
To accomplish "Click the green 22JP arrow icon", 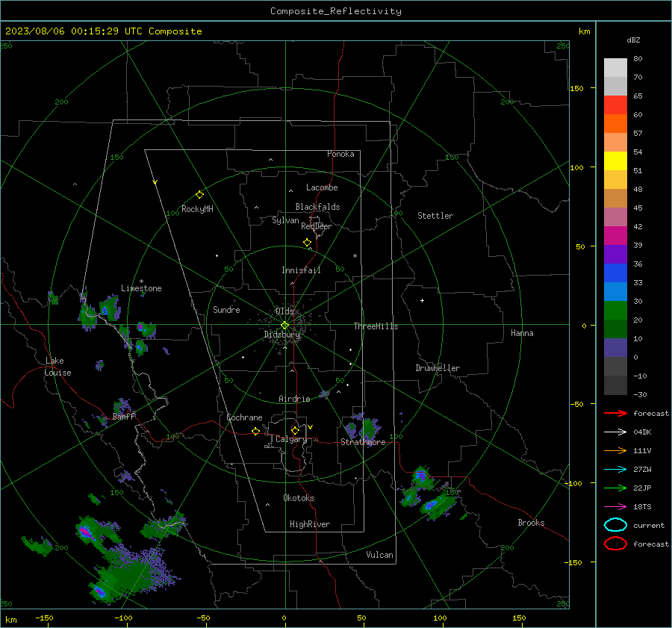I will (x=615, y=488).
